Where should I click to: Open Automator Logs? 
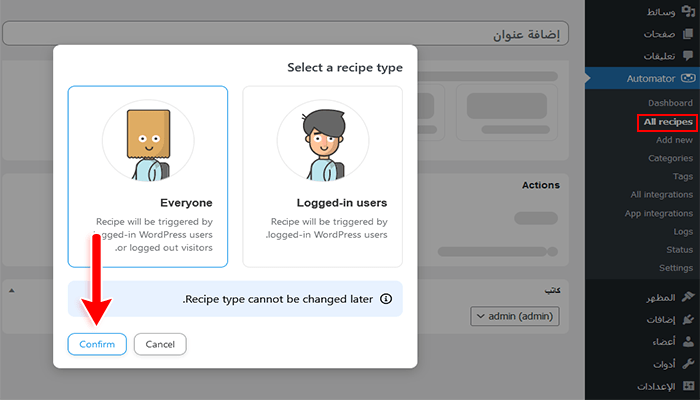tap(683, 232)
